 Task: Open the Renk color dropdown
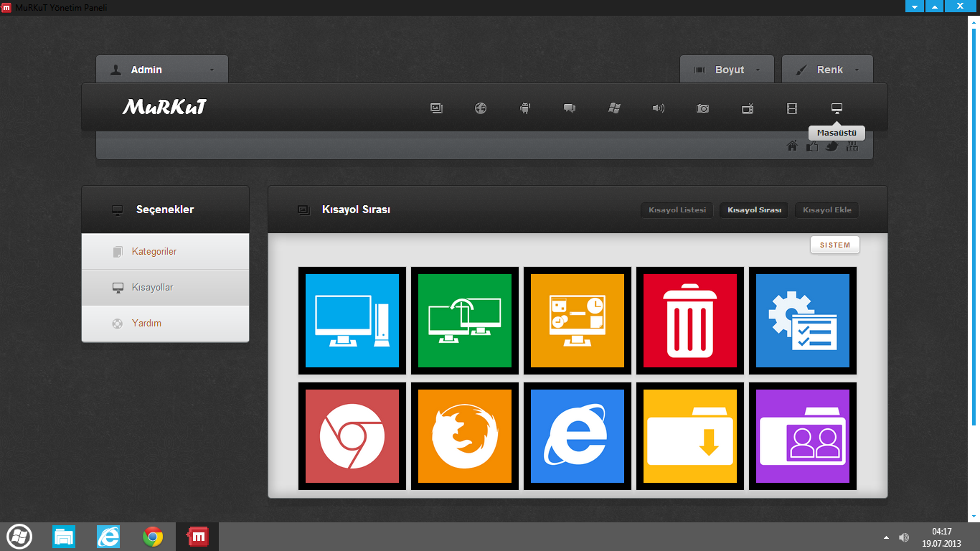[x=827, y=70]
